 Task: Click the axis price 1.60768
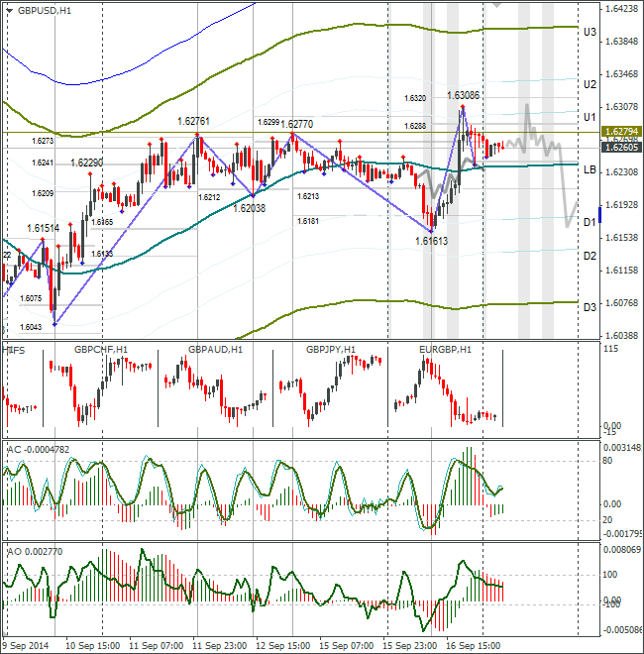[621, 303]
